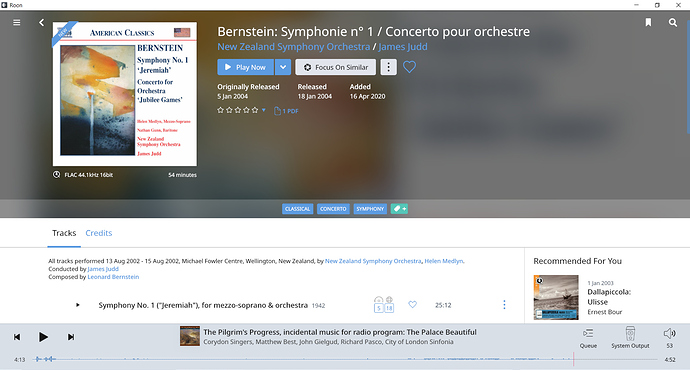
Task: Open System Output zone icon
Action: click(630, 333)
